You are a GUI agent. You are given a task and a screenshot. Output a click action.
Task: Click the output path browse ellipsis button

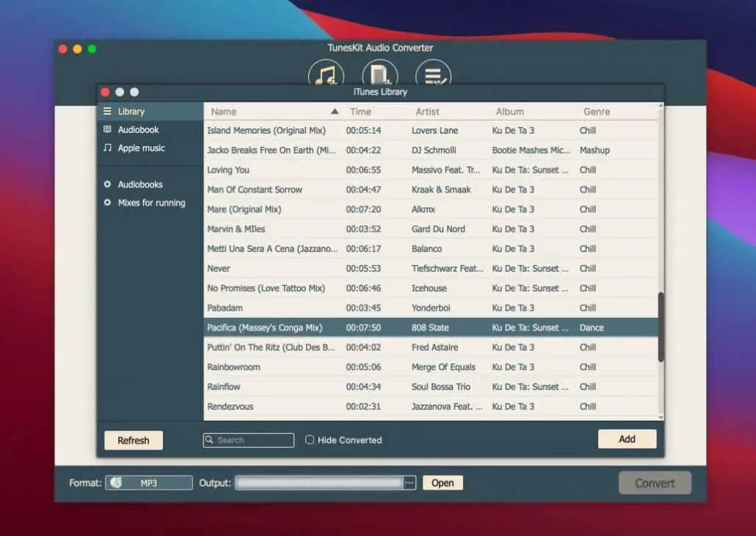tap(410, 483)
